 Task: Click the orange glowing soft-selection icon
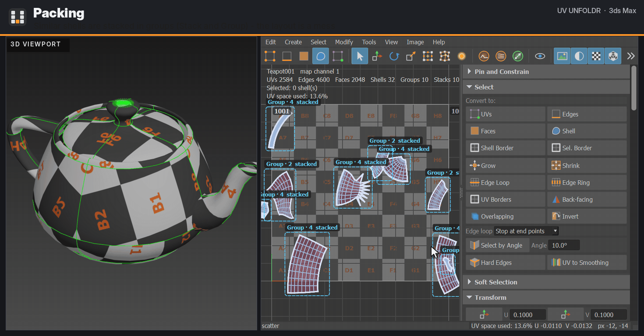click(x=461, y=56)
